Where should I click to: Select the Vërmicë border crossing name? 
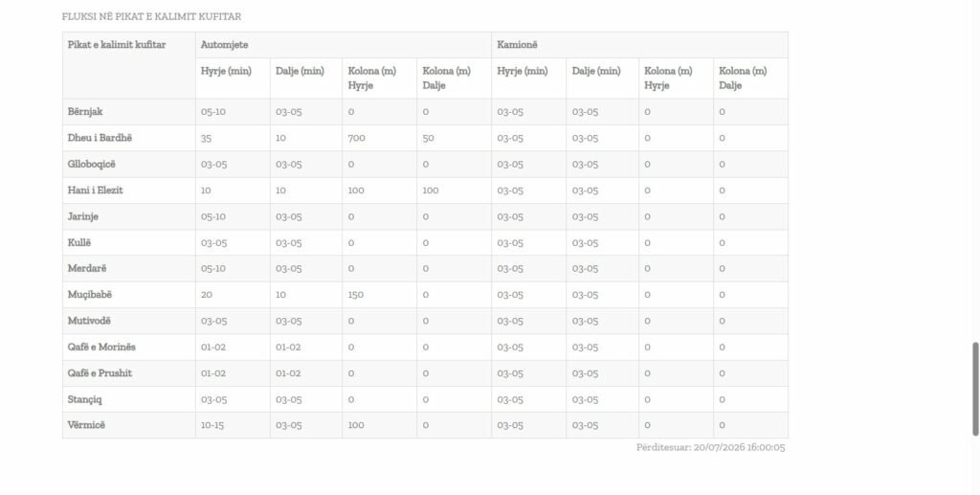86,425
